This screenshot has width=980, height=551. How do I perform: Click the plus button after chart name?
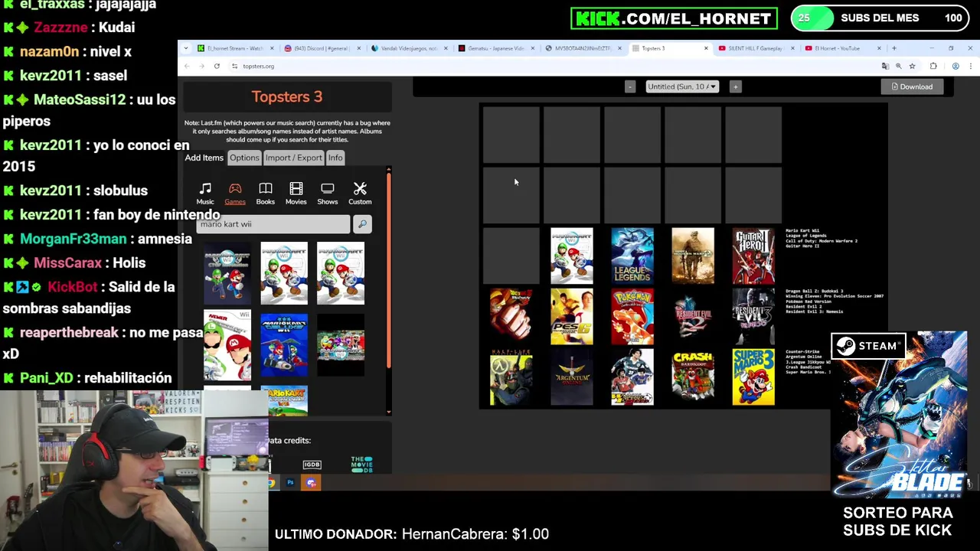point(735,86)
